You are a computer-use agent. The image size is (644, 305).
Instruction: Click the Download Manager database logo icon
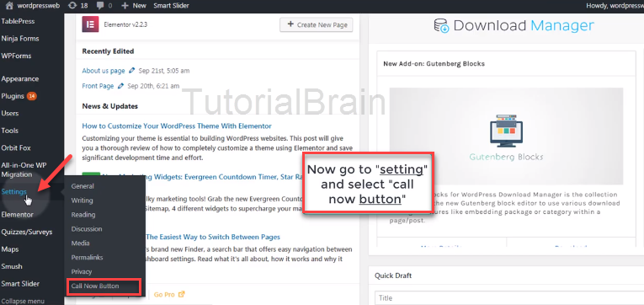point(442,25)
